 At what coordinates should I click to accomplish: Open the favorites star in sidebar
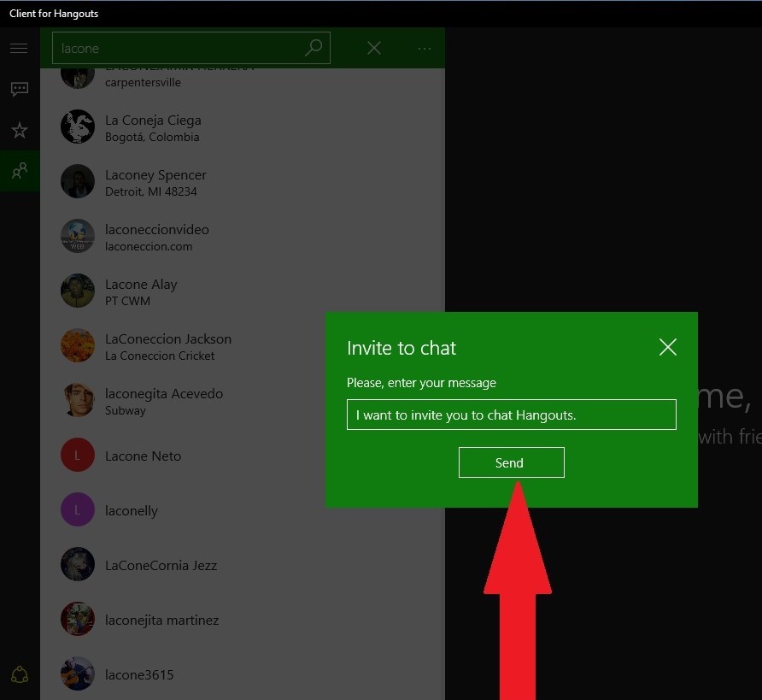pyautogui.click(x=20, y=130)
